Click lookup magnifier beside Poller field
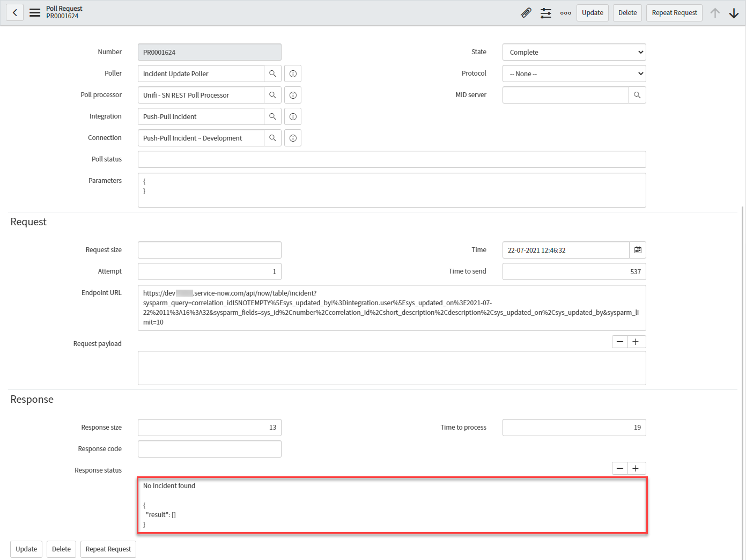 pos(272,73)
